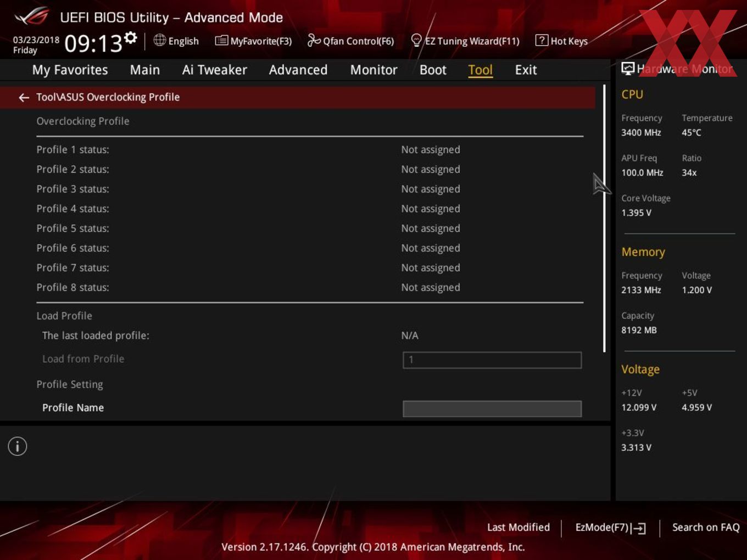Click the 'Overclocking Profile' heading
Viewport: 747px width, 560px height.
click(x=83, y=121)
